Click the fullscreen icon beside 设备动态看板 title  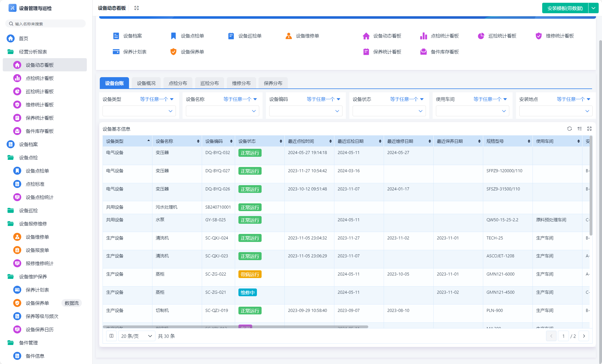point(136,8)
